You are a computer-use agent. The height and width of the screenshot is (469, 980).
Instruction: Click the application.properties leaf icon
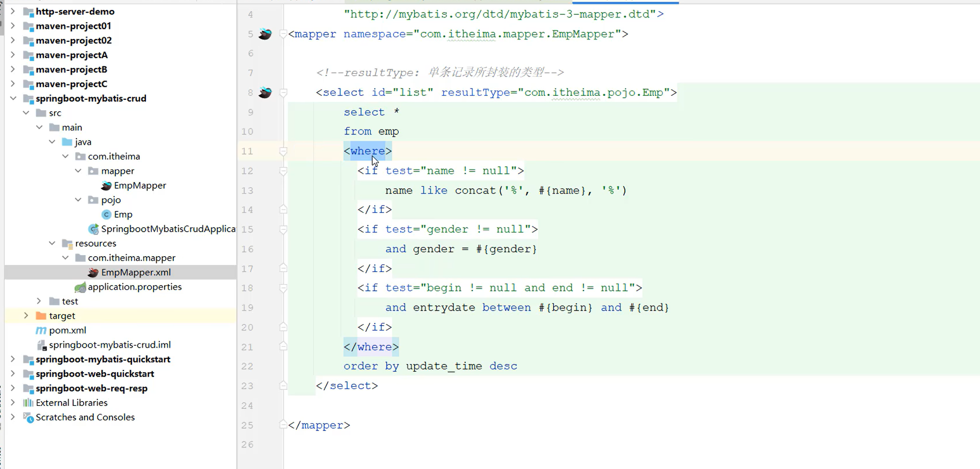[80, 287]
